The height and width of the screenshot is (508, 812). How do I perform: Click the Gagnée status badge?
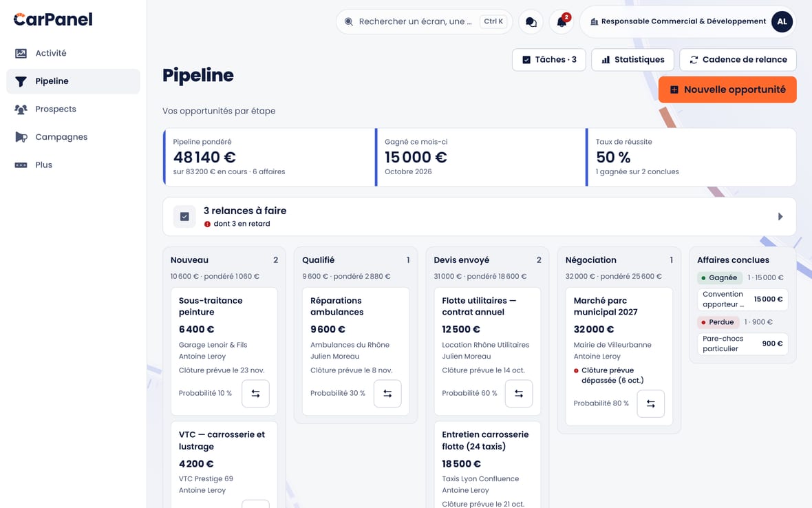pyautogui.click(x=719, y=277)
